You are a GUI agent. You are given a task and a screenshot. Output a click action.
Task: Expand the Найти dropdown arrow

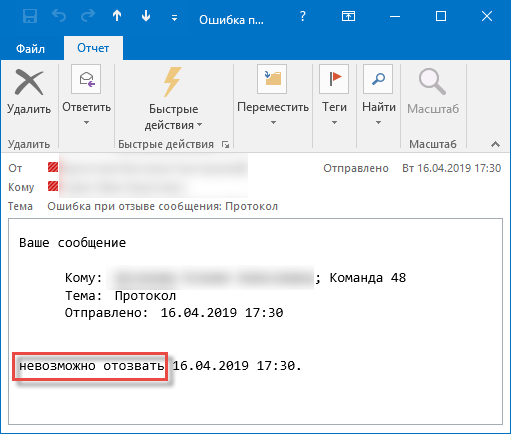coord(378,123)
